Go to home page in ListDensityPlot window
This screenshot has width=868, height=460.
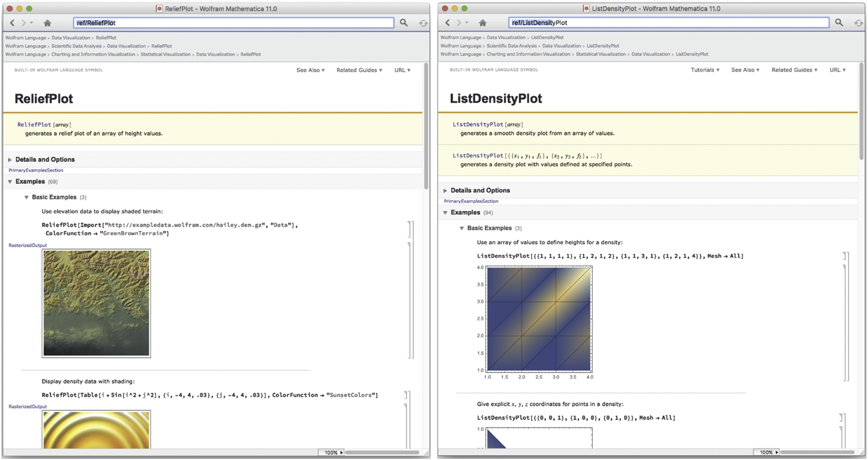(483, 23)
